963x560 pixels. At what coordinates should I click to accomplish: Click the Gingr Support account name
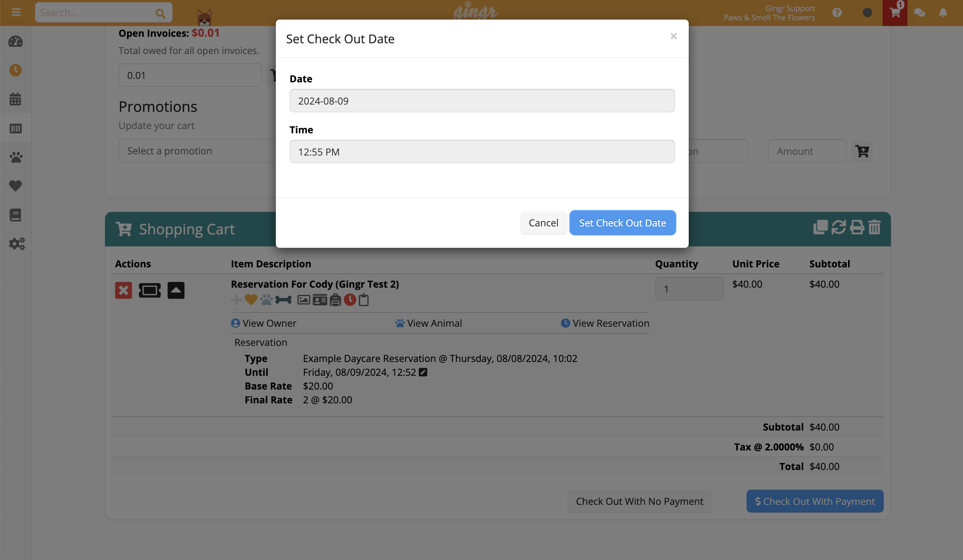[790, 8]
